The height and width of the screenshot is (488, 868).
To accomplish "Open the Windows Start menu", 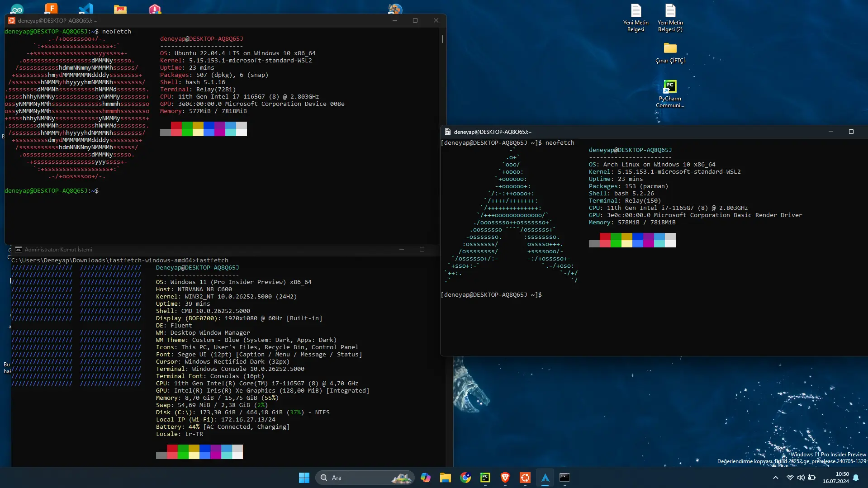I will coord(304,478).
